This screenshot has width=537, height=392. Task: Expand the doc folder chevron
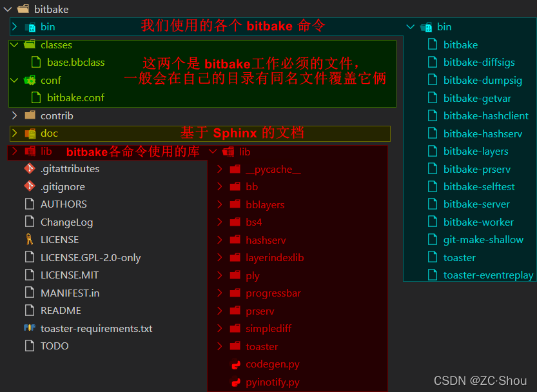14,133
